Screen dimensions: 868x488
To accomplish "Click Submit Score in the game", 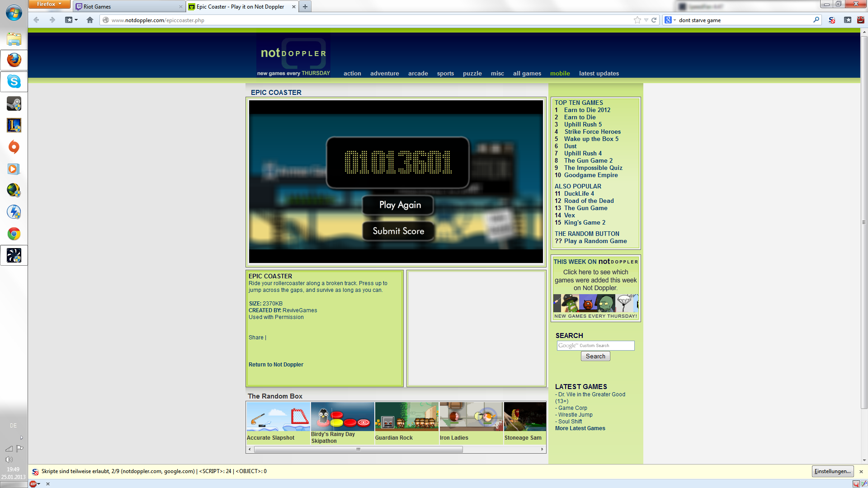I will 398,231.
